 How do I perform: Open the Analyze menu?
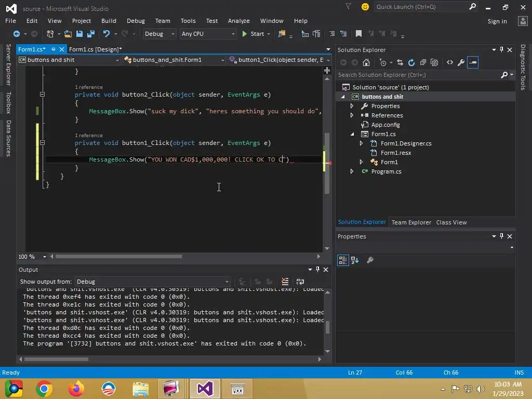click(239, 21)
